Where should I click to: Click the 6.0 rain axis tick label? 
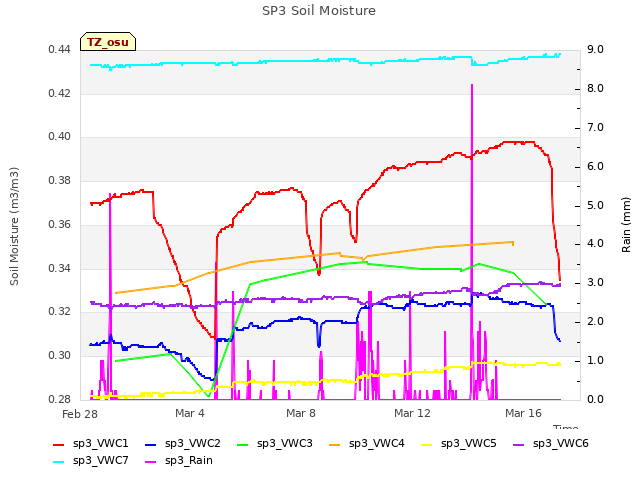click(595, 167)
